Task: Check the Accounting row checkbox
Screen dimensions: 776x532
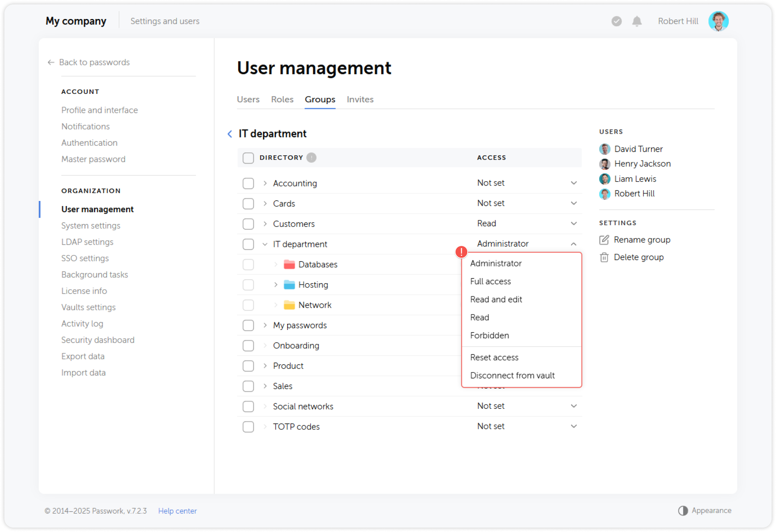Action: coord(248,183)
